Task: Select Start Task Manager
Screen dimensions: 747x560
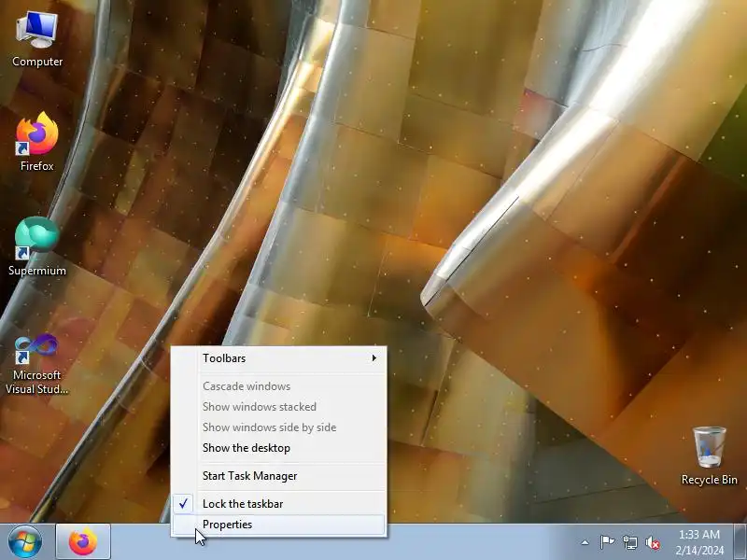Action: click(279, 476)
